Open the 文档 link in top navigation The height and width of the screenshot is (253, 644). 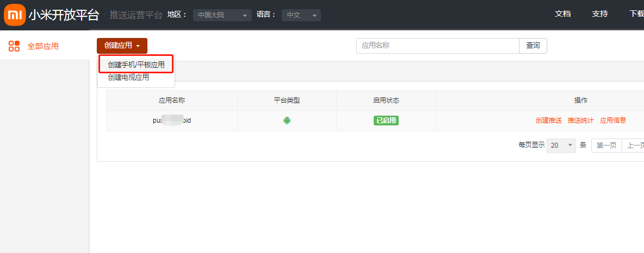click(x=562, y=14)
